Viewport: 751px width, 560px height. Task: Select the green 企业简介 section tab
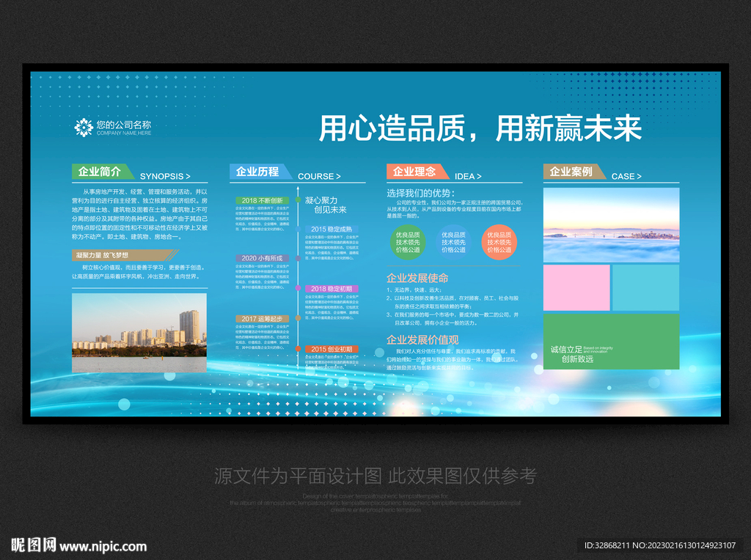pos(103,172)
